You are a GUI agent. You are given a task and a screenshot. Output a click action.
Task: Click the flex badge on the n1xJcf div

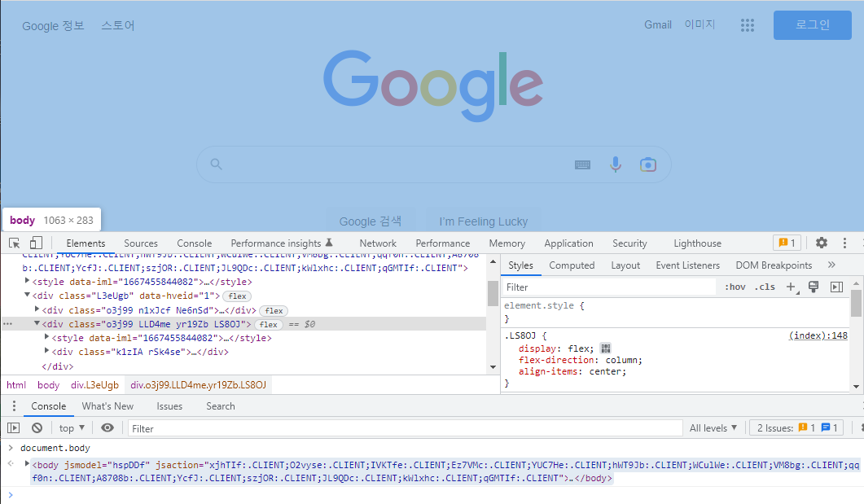(x=274, y=311)
